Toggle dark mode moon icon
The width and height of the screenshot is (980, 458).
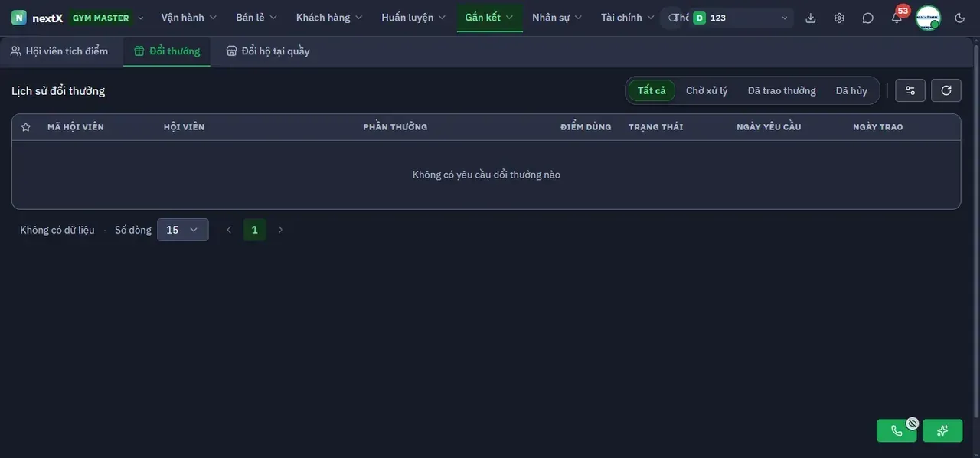(960, 18)
